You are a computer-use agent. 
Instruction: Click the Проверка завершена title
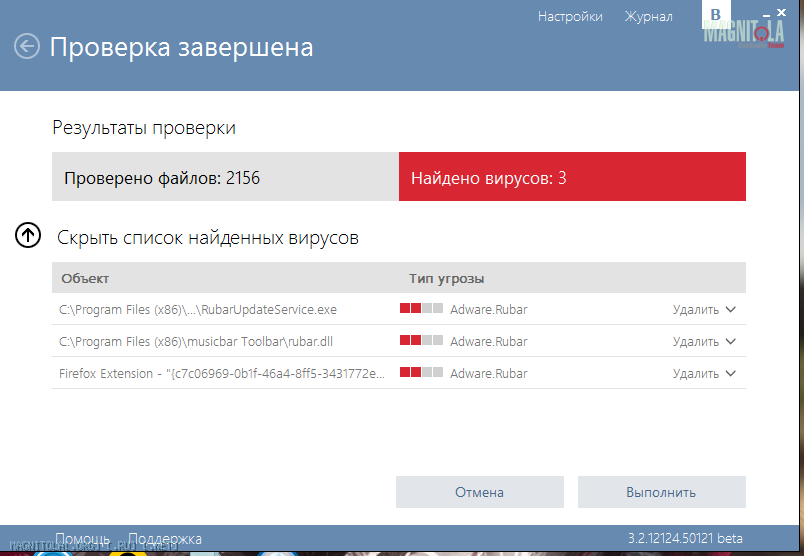182,47
